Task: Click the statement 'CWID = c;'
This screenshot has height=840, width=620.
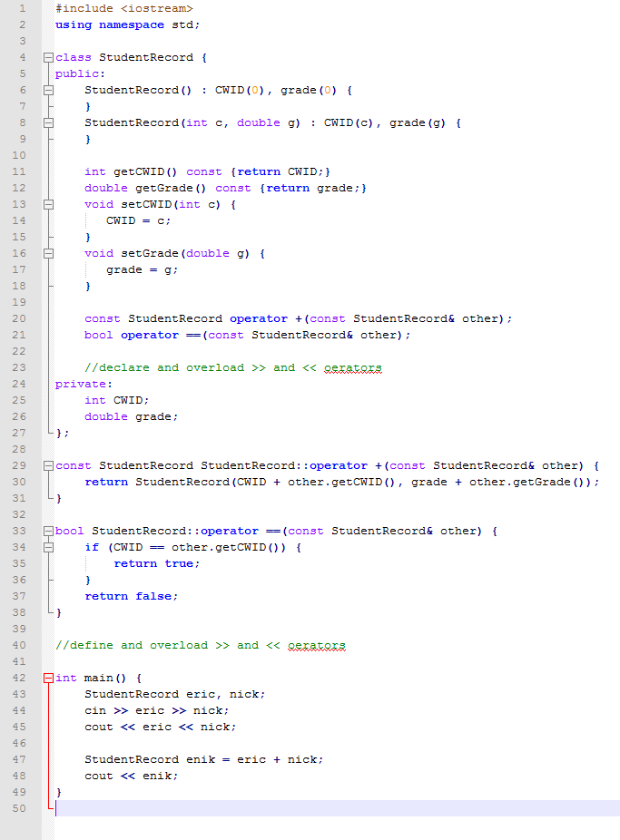Action: (x=138, y=220)
